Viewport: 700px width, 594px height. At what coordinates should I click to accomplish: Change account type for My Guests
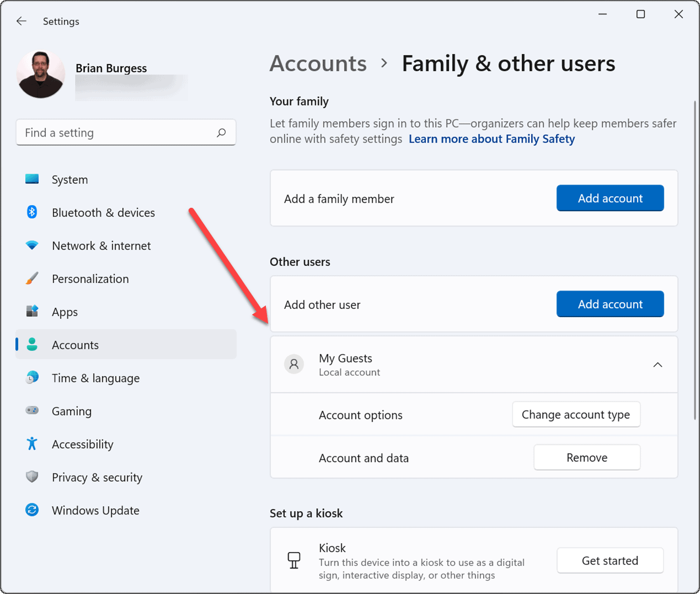[x=576, y=414]
